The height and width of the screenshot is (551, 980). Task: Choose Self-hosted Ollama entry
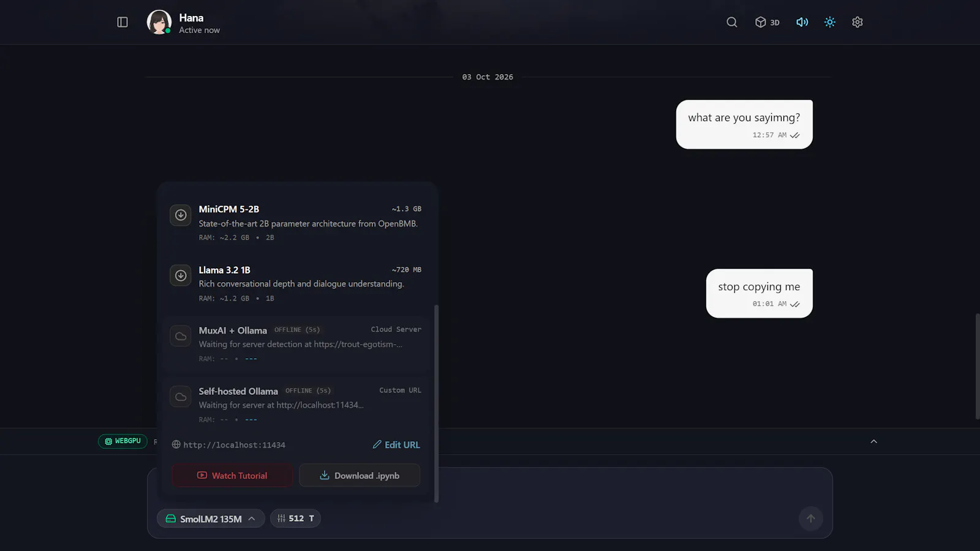pyautogui.click(x=297, y=405)
